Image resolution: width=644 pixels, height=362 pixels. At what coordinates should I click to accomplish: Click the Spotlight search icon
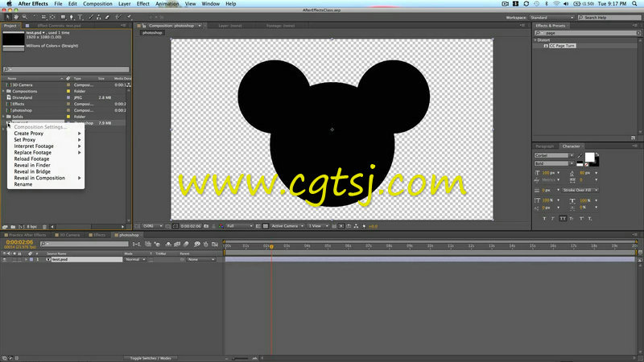(x=635, y=4)
